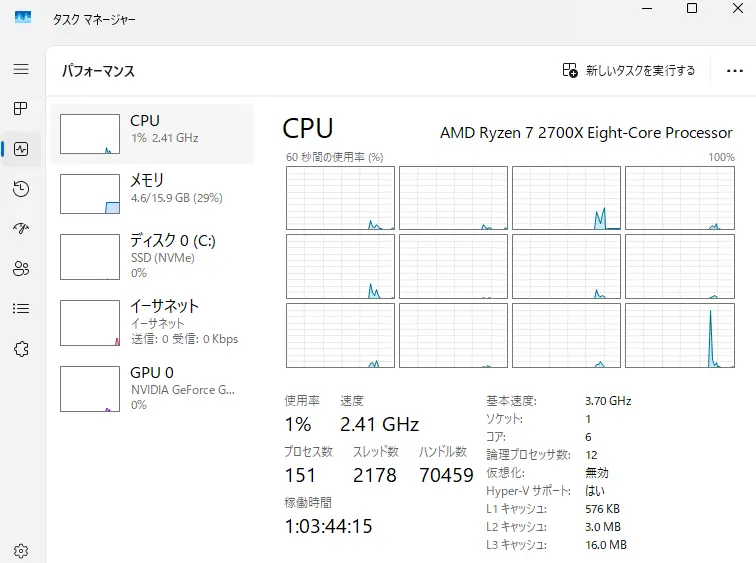This screenshot has height=563, width=756.
Task: Open the Services page icon
Action: click(21, 348)
